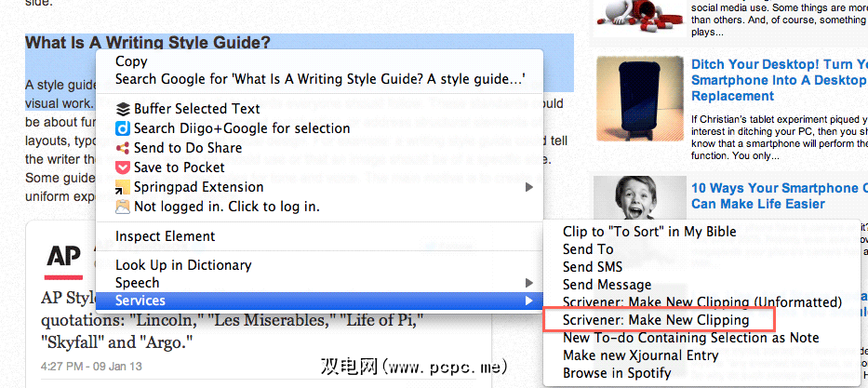868x388 pixels.
Task: Click the What Is A Writing Style Guide heading
Action: coord(148,43)
